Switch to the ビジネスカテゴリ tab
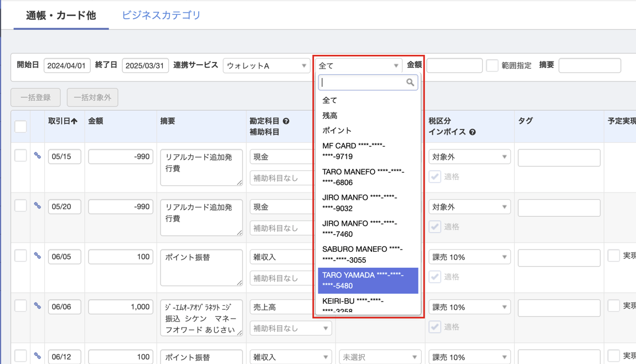Image resolution: width=636 pixels, height=364 pixels. [x=161, y=15]
